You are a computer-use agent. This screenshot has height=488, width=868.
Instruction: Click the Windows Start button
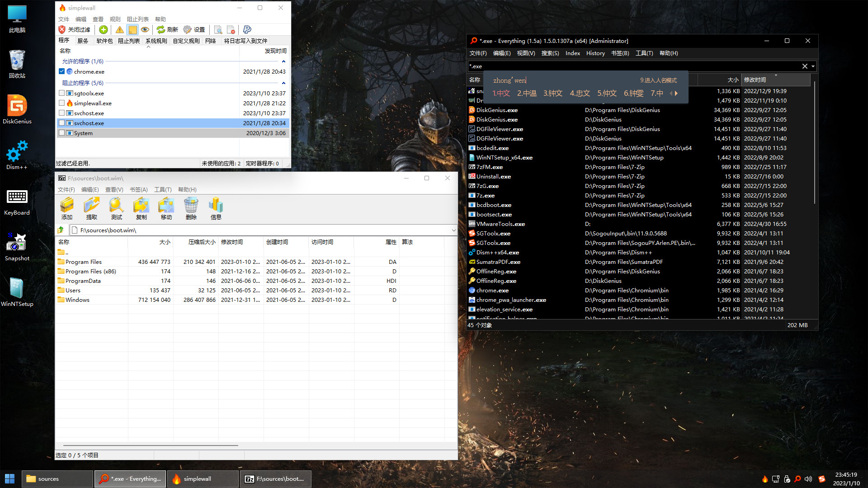click(x=9, y=479)
